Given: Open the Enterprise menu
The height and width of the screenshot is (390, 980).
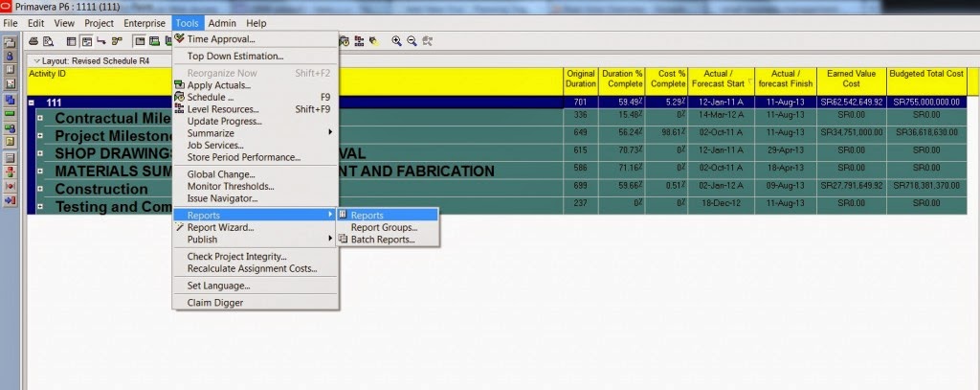Looking at the screenshot, I should (x=145, y=23).
